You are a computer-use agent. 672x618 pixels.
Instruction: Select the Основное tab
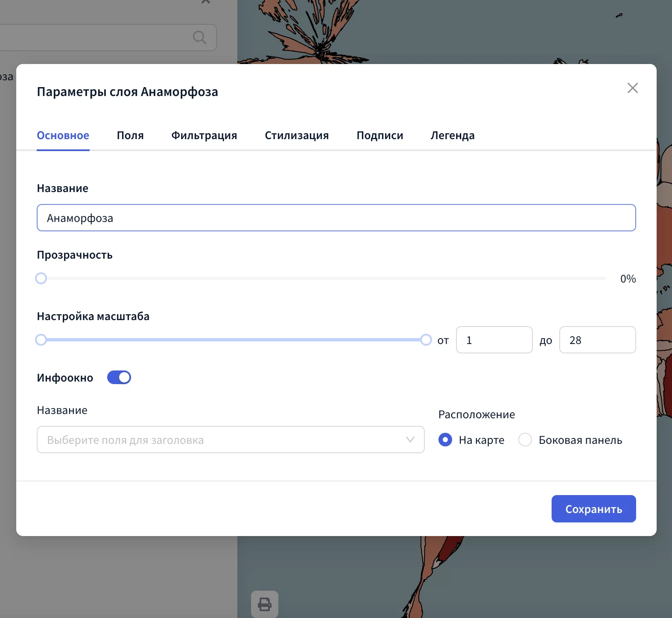coord(63,135)
